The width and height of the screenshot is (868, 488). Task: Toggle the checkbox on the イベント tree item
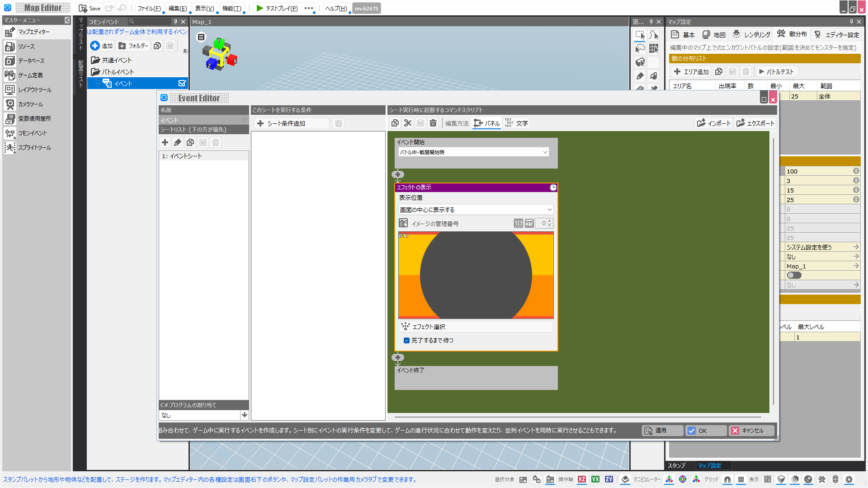pyautogui.click(x=182, y=83)
